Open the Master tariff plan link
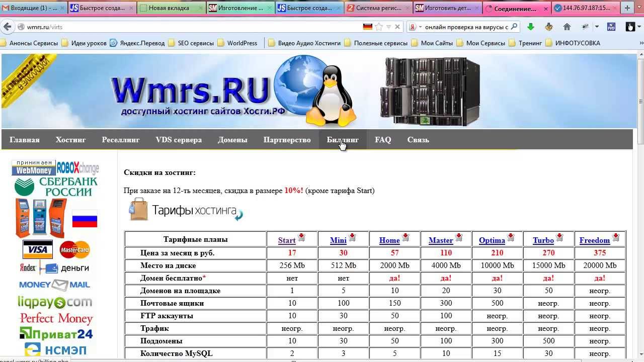The height and width of the screenshot is (362, 644). tap(441, 240)
